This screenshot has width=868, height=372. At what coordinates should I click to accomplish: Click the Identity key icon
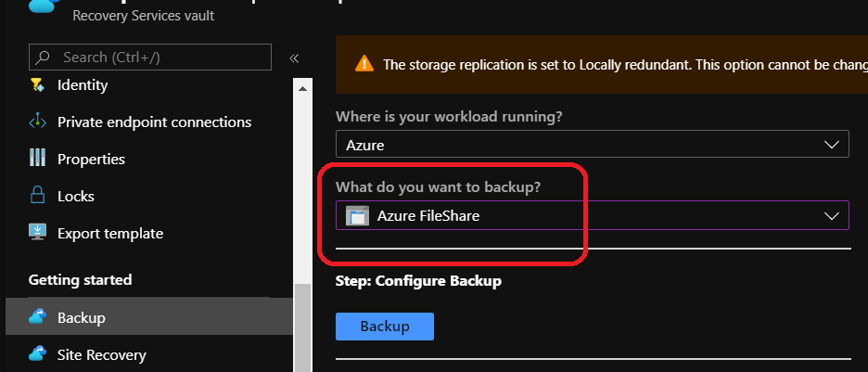tap(37, 85)
